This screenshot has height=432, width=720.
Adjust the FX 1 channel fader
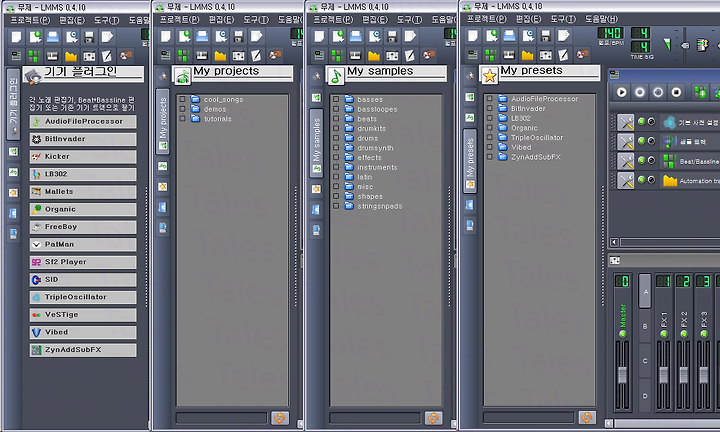pyautogui.click(x=664, y=374)
